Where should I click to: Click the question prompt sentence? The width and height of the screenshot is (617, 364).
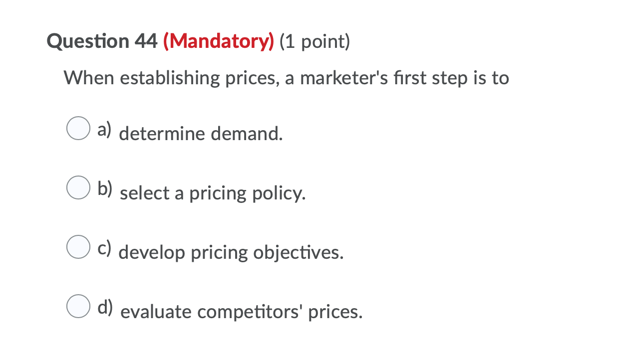point(287,78)
